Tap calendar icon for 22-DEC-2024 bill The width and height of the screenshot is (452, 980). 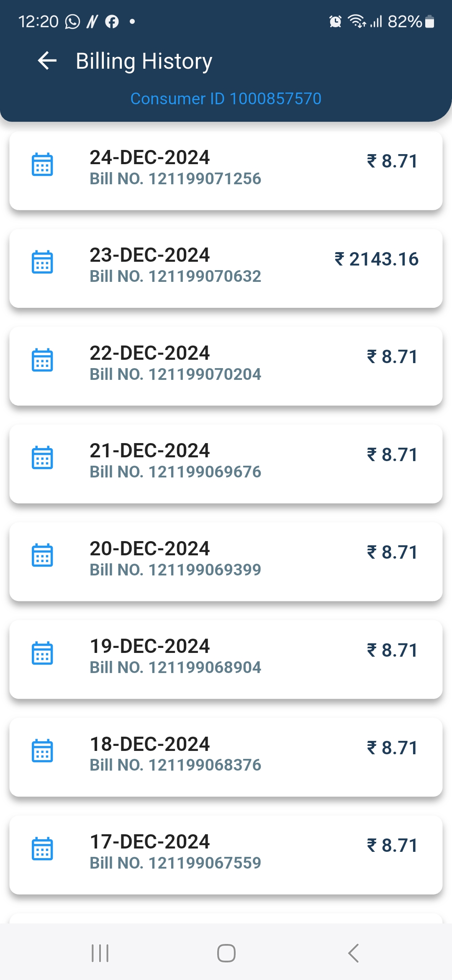[x=42, y=360]
